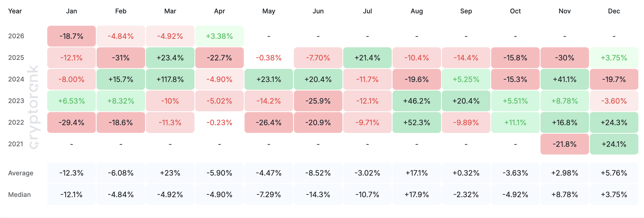Click the January 2026 cell showing -18.7%
The width and height of the screenshot is (644, 218).
71,36
